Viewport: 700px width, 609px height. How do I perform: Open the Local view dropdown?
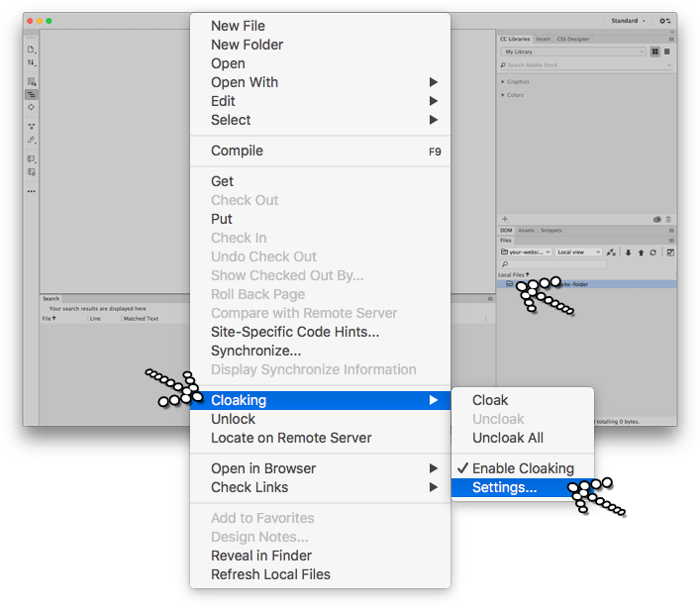click(578, 253)
